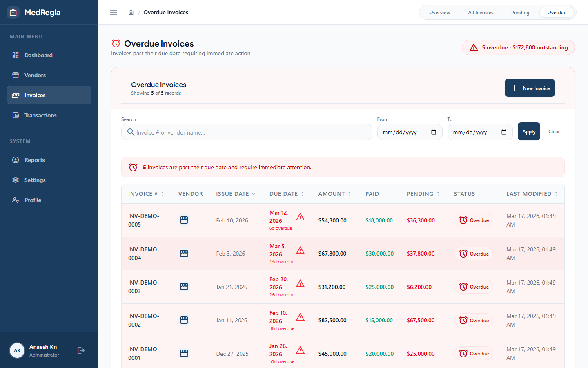Click the logout icon beside Anaesh Kn
Image resolution: width=588 pixels, height=368 pixels.
pyautogui.click(x=81, y=350)
